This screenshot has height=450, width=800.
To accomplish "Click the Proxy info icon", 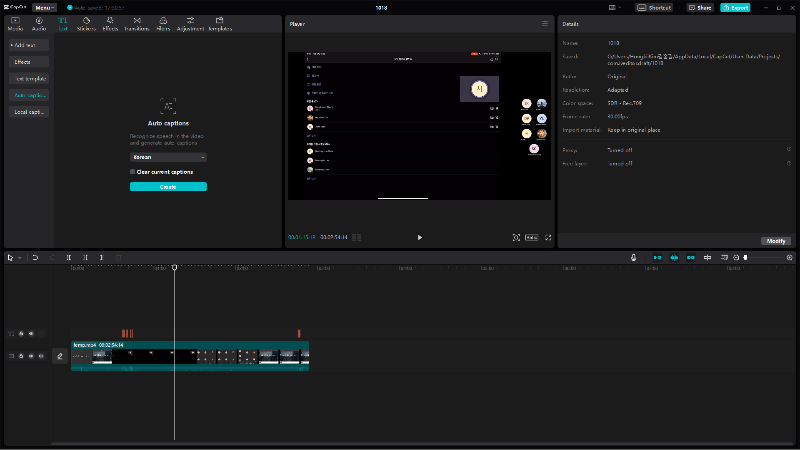I will (x=789, y=149).
